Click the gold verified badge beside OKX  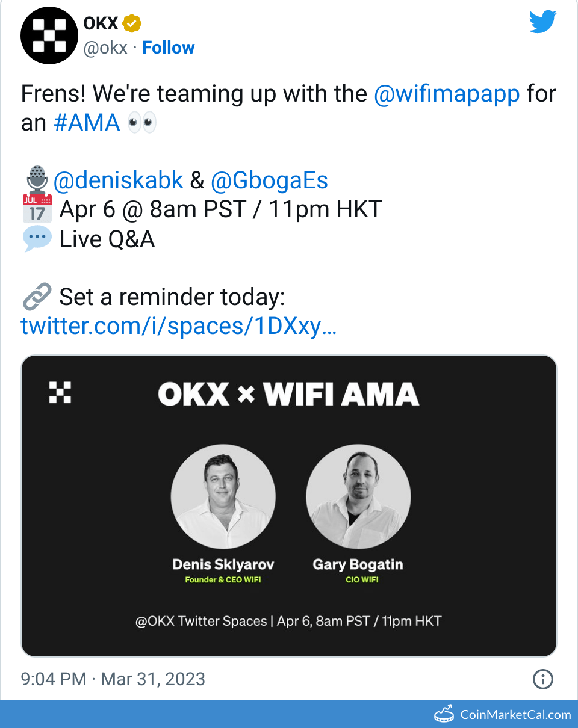(132, 23)
